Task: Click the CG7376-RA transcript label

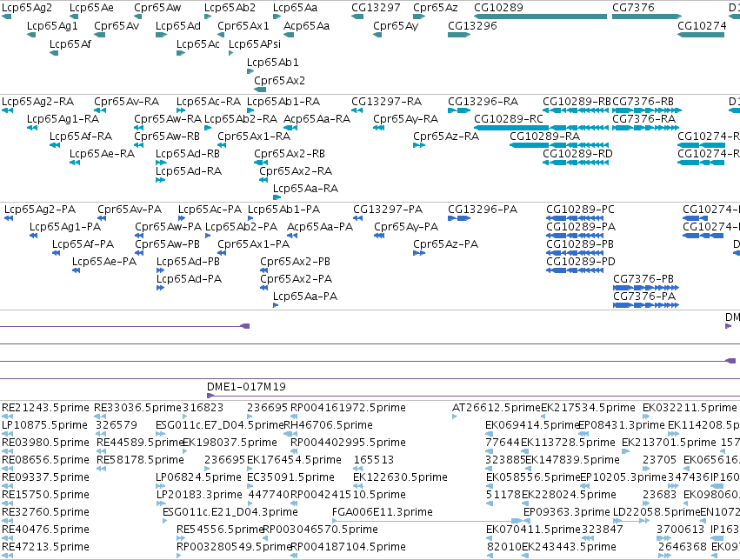Action: 644,119
